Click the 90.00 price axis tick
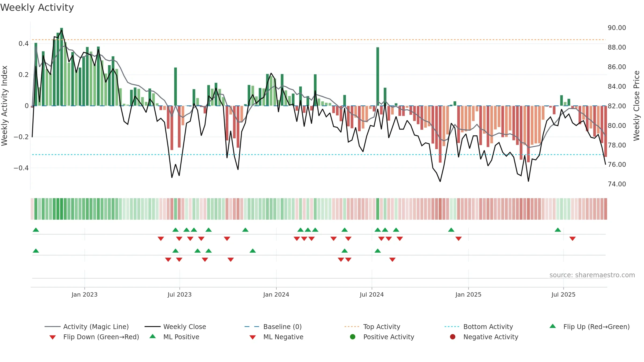The image size is (644, 362). point(617,28)
